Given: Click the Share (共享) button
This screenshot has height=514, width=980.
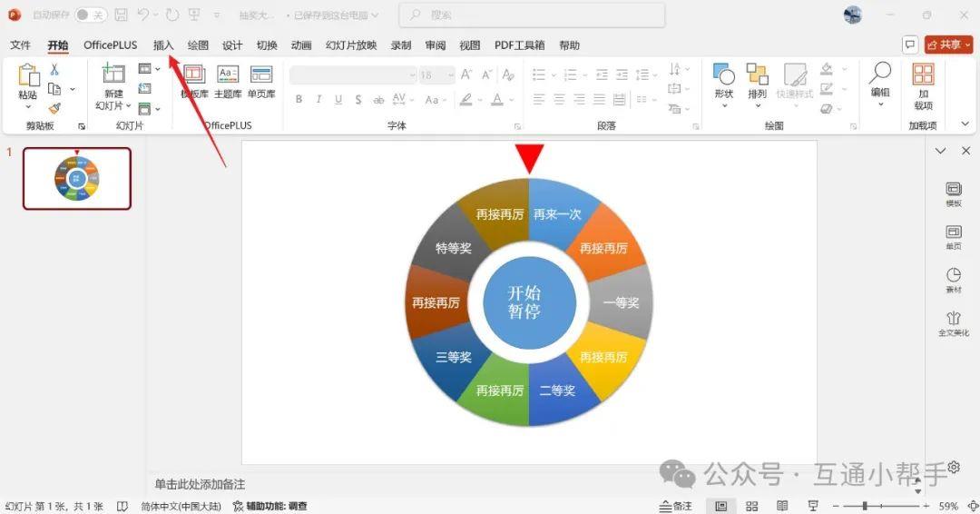Looking at the screenshot, I should pyautogui.click(x=949, y=44).
